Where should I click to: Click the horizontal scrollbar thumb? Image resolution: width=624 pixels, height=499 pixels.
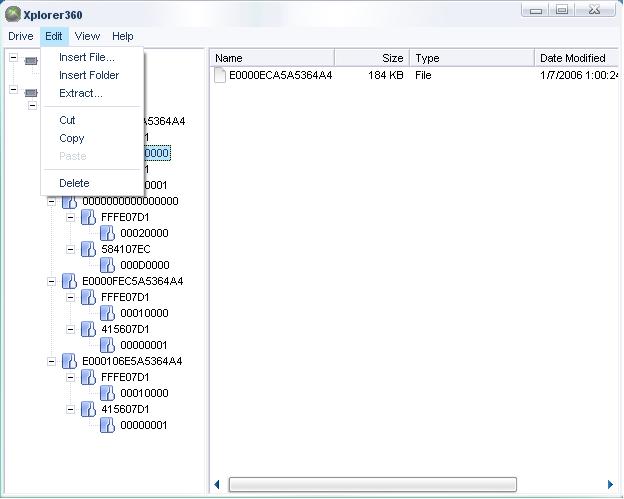coord(372,485)
